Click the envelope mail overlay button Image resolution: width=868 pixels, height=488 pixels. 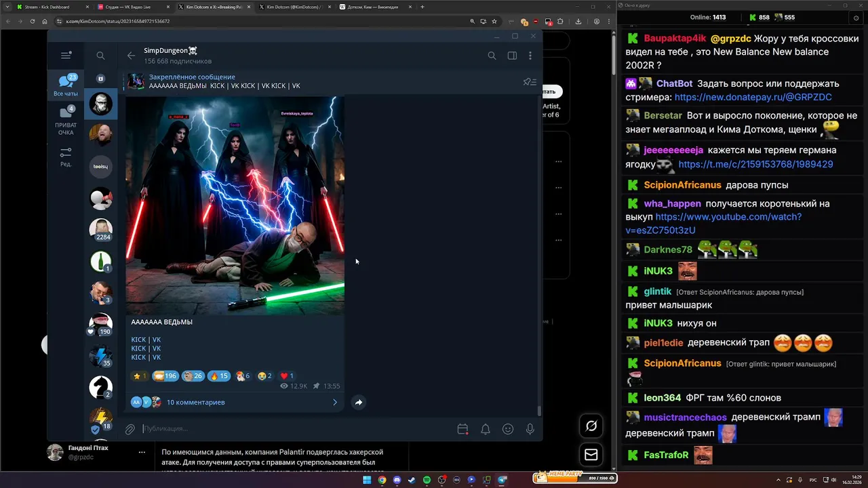(x=591, y=455)
